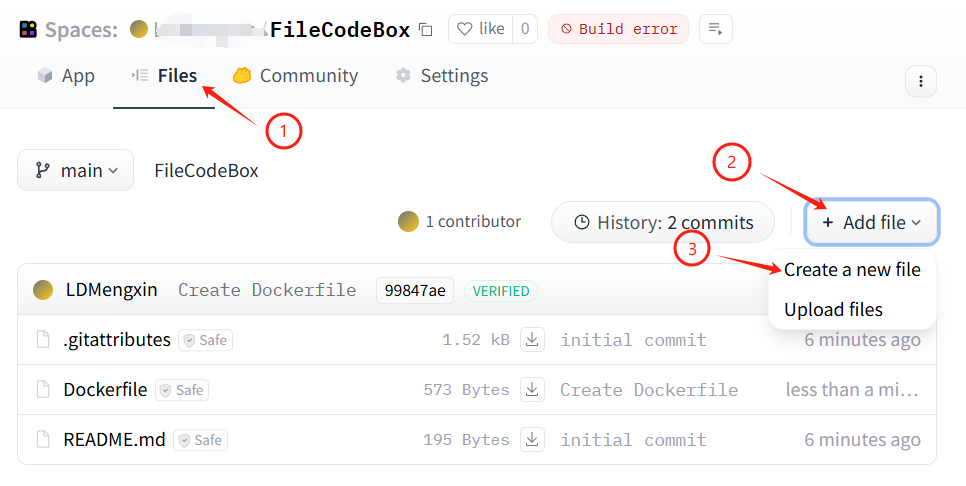Expand the main branch dropdown
The image size is (966, 486).
coord(76,170)
